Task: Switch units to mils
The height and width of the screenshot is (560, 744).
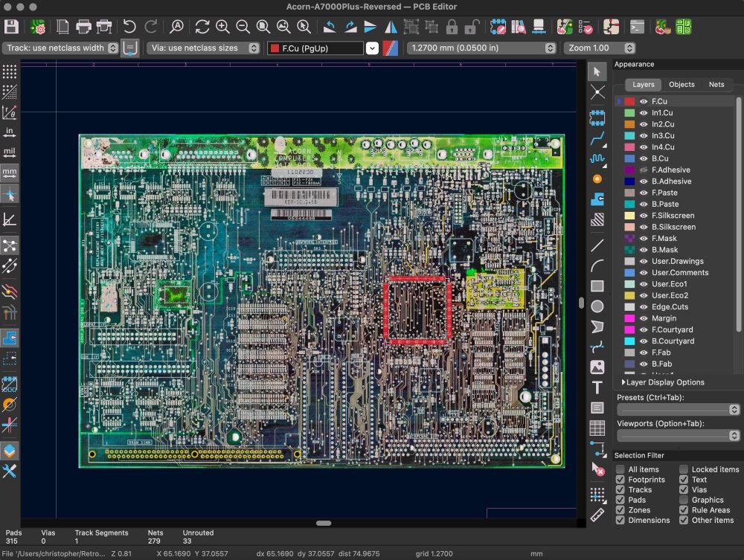Action: 10,152
